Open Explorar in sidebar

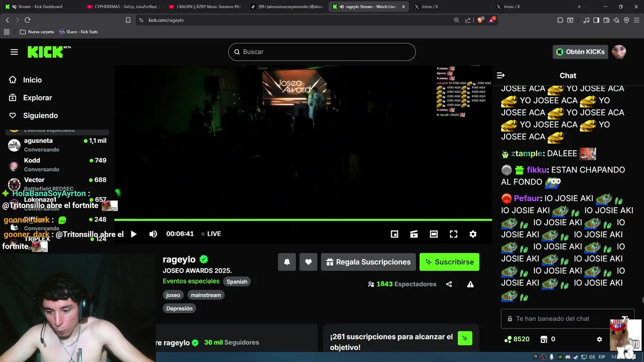(x=37, y=98)
